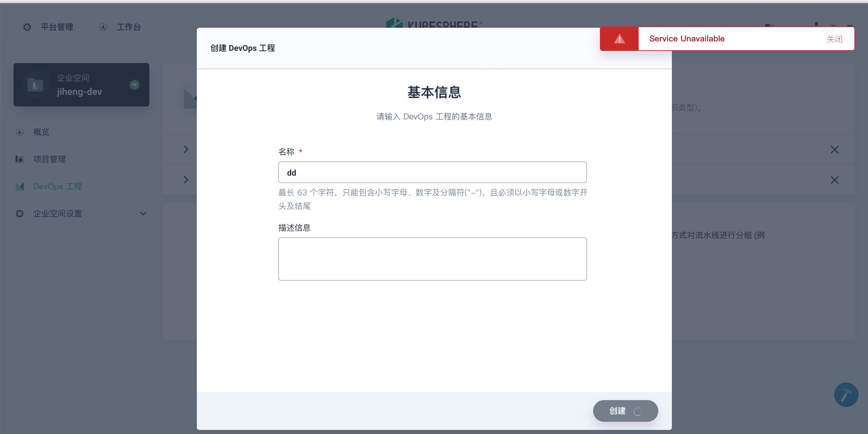Click the workbench dashboard icon

coord(103,27)
